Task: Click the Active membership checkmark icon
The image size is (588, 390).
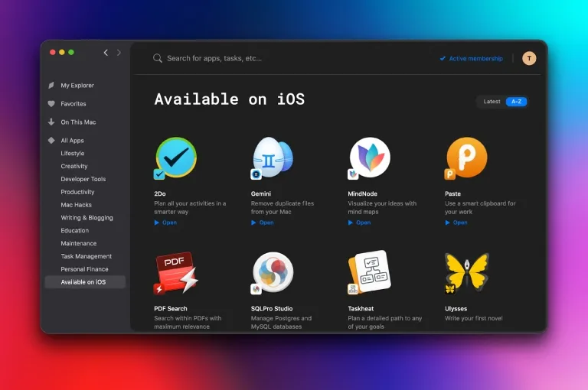Action: [443, 58]
